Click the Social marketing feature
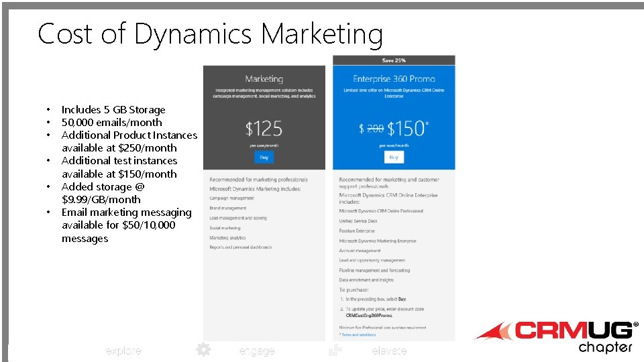Screen dimensions: 644x362 225,228
